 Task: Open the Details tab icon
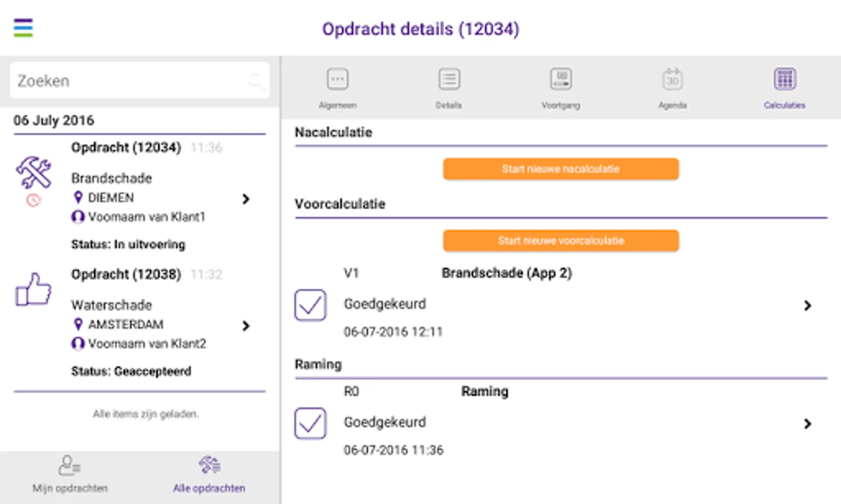point(449,80)
